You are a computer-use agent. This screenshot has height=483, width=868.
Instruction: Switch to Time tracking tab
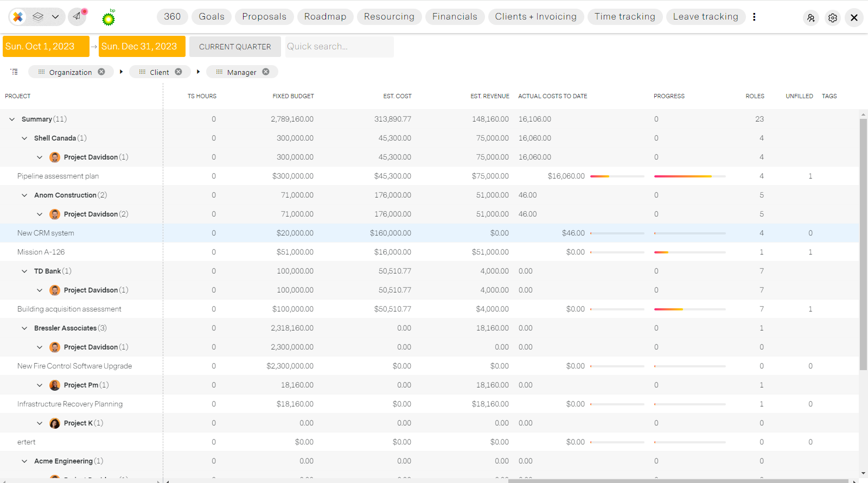[x=625, y=17]
